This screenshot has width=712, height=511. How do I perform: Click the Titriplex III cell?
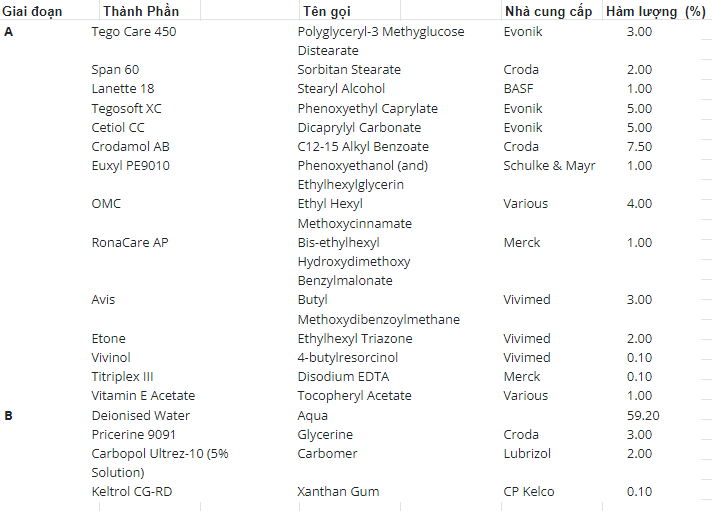(x=122, y=377)
